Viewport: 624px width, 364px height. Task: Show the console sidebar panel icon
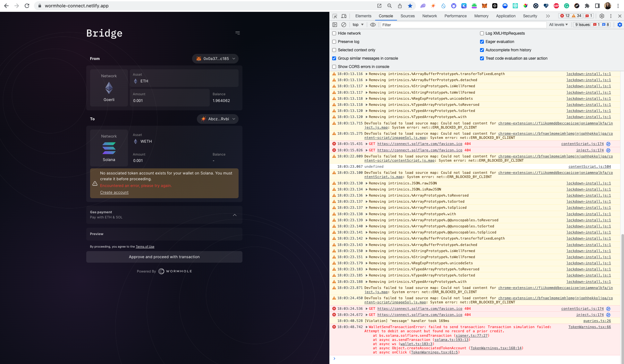pos(334,25)
